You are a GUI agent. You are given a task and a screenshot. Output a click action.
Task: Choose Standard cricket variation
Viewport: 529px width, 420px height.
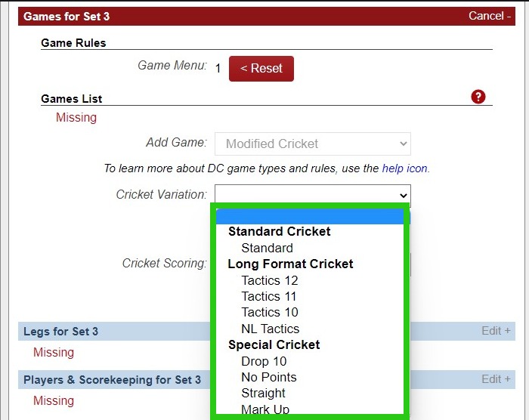tap(267, 248)
